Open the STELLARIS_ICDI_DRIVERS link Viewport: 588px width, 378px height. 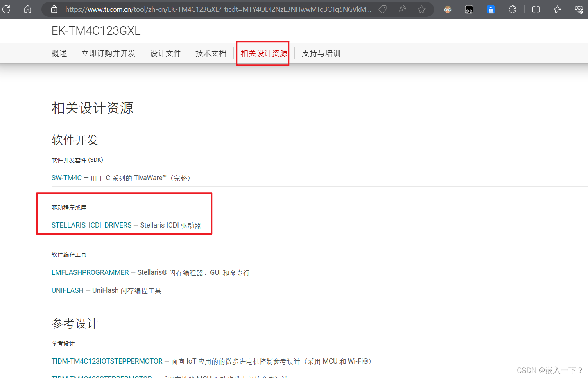click(x=91, y=225)
